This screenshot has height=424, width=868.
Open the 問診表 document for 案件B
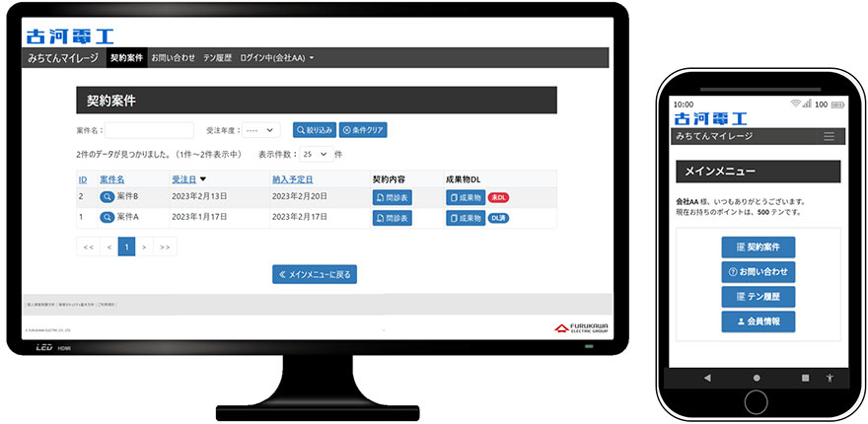point(392,197)
